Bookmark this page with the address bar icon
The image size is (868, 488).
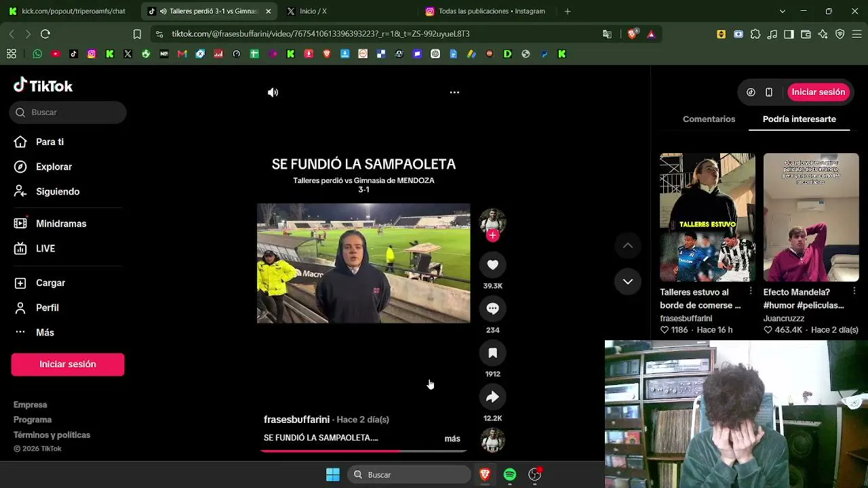point(137,34)
